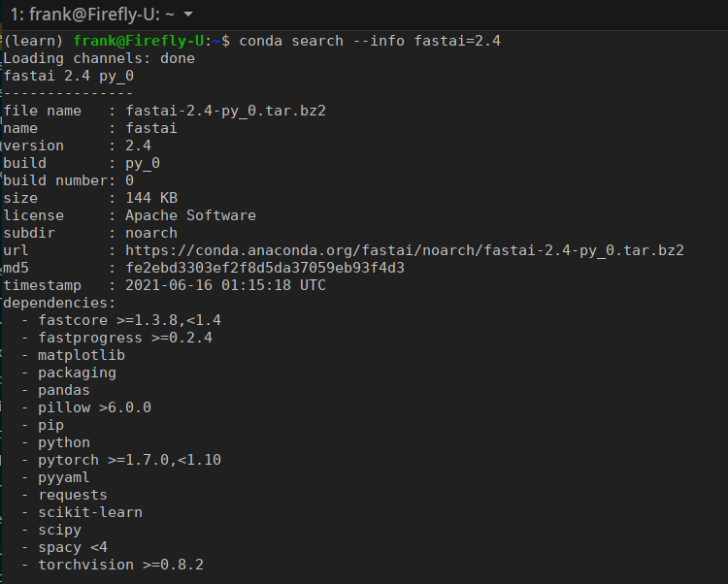Viewport: 728px width, 584px height.
Task: Click the matplotlib dependency entry
Action: (x=82, y=355)
